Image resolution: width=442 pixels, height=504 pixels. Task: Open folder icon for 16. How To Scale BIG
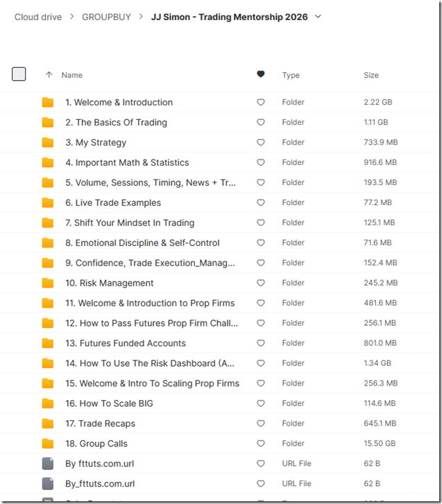pos(48,403)
